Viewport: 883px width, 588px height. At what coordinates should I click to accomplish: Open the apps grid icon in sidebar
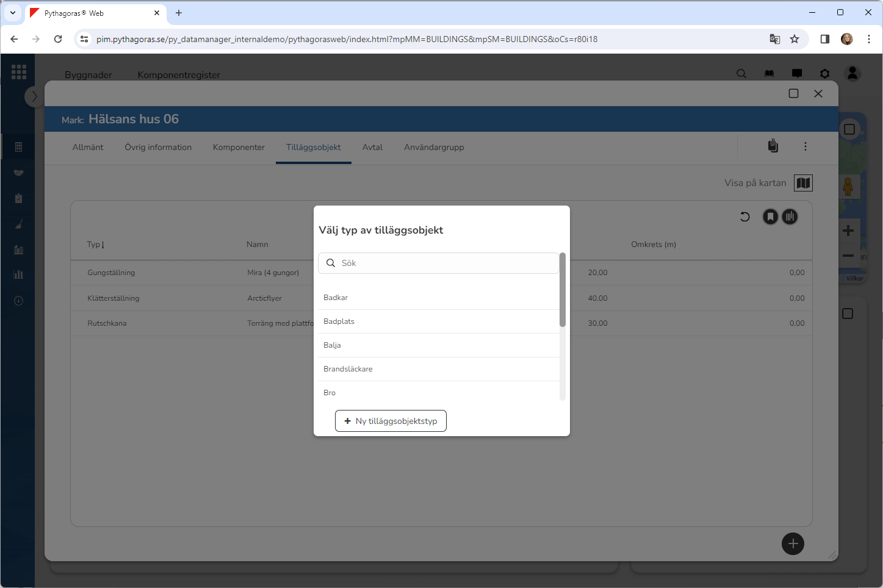pyautogui.click(x=19, y=72)
